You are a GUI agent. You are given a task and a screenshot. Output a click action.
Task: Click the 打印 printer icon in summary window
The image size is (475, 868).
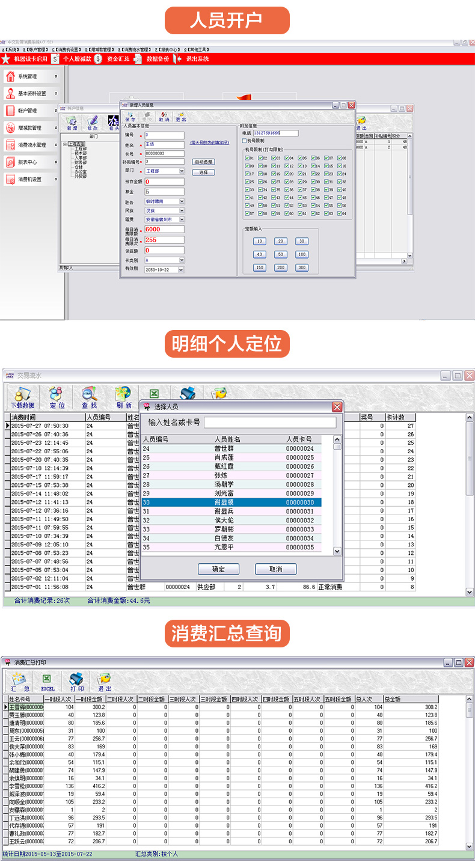point(76,681)
